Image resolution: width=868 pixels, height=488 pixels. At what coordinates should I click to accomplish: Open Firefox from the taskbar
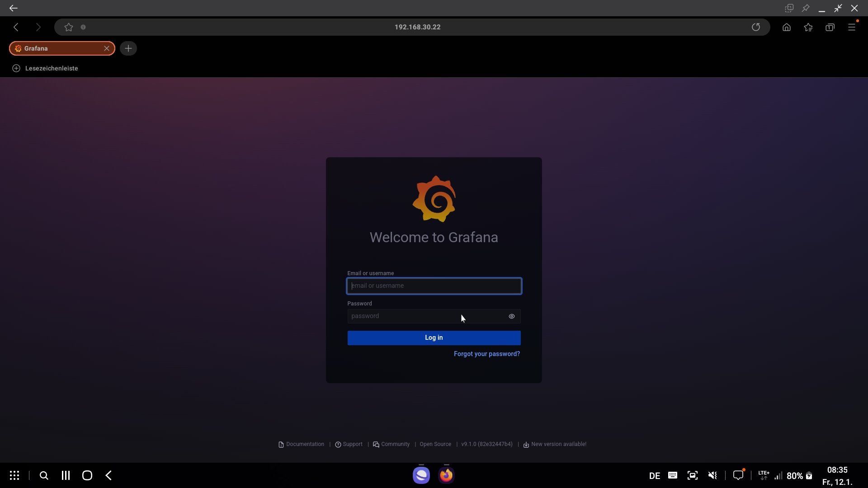(446, 475)
